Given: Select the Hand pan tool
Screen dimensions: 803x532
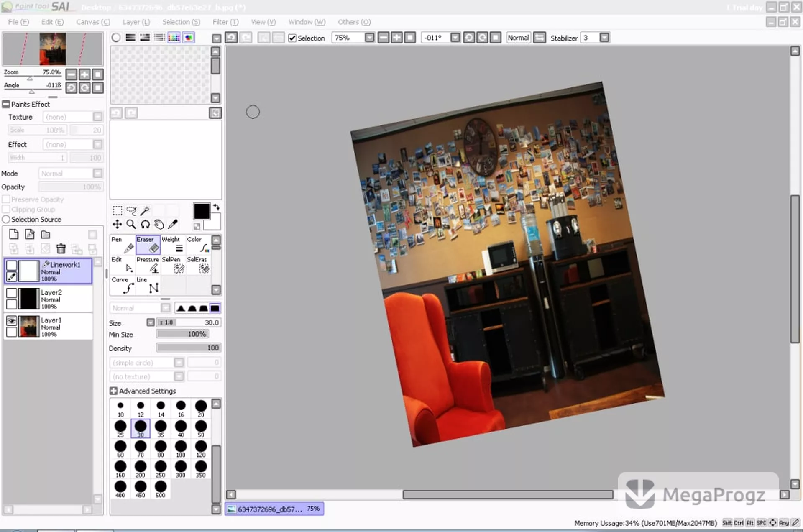Looking at the screenshot, I should tap(159, 225).
